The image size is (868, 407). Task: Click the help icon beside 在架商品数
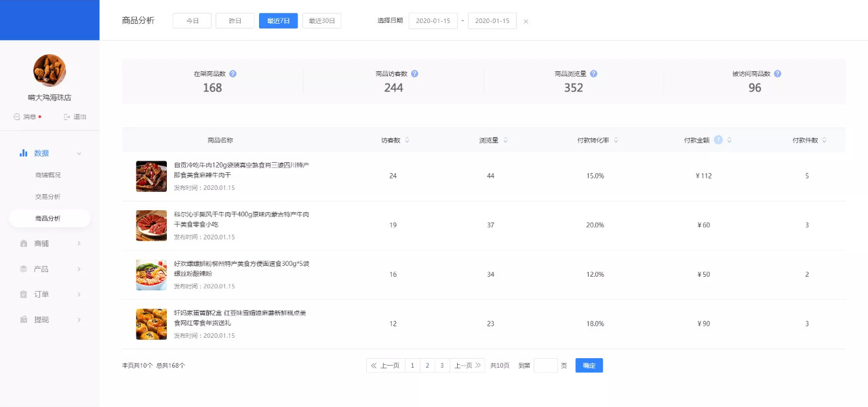(233, 74)
